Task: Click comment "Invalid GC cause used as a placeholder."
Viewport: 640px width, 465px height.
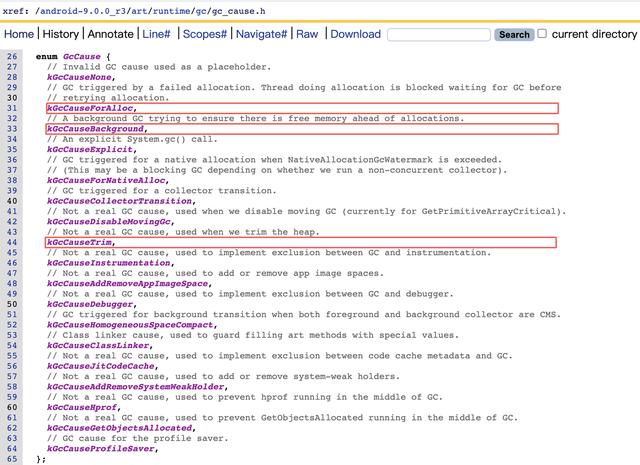Action: pyautogui.click(x=159, y=67)
